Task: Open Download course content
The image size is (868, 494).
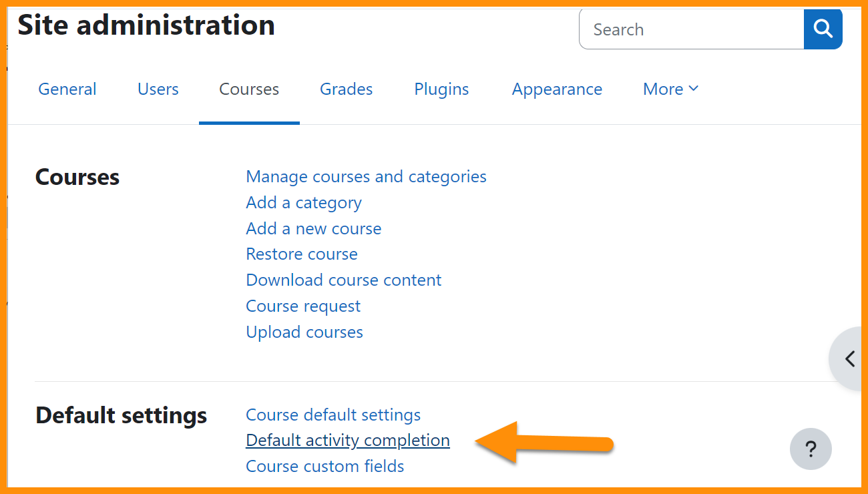Action: (343, 280)
